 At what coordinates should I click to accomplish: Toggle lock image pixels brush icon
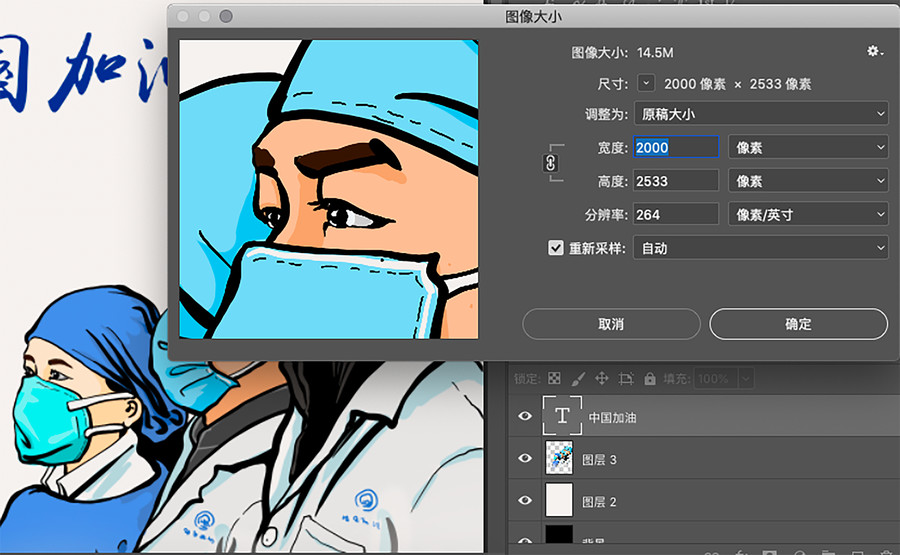tap(578, 378)
